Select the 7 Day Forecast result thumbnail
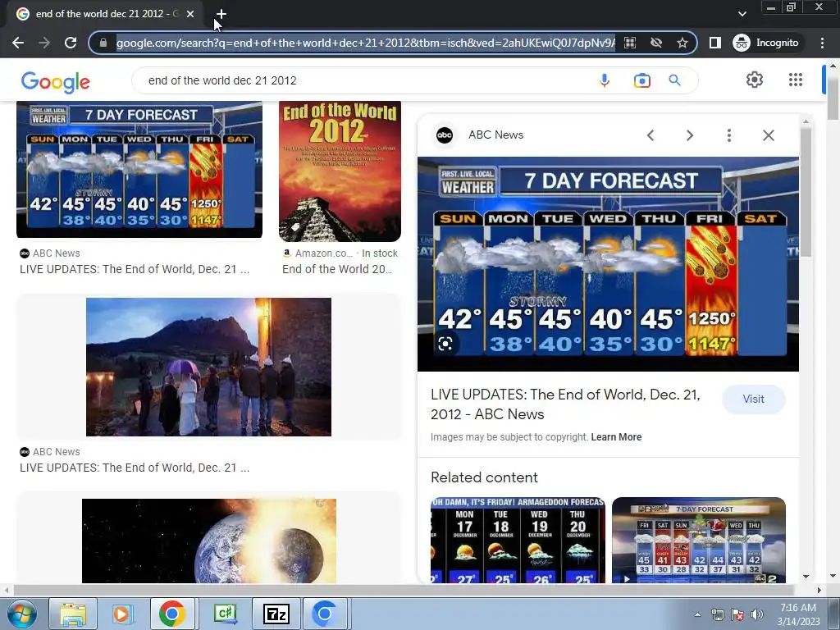This screenshot has height=630, width=840. point(139,169)
